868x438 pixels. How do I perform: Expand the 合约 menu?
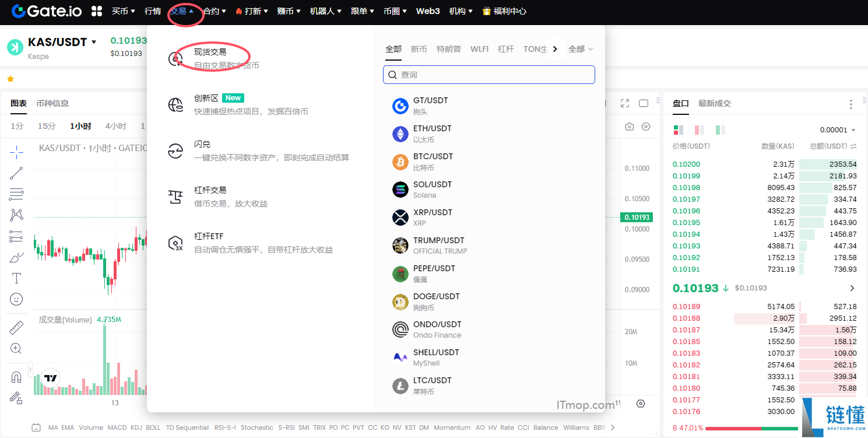(x=215, y=11)
